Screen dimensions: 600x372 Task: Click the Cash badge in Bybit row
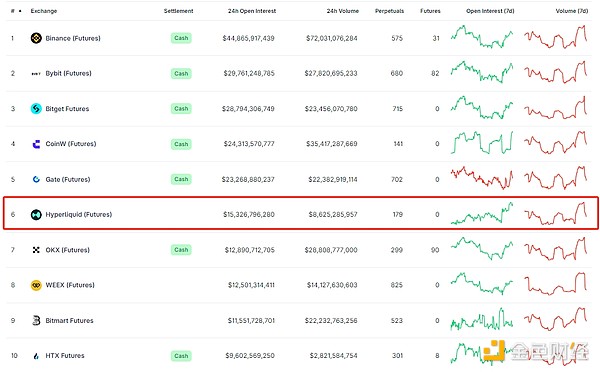[181, 73]
